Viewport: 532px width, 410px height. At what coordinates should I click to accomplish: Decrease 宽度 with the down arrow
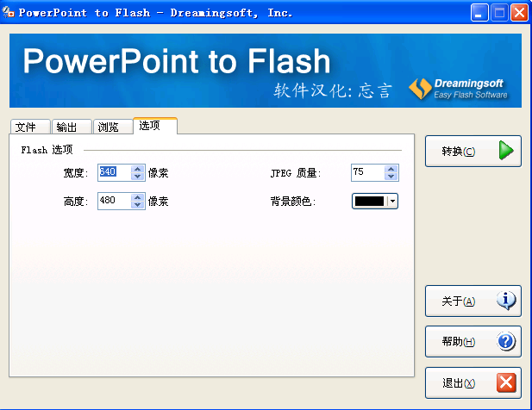tap(137, 177)
